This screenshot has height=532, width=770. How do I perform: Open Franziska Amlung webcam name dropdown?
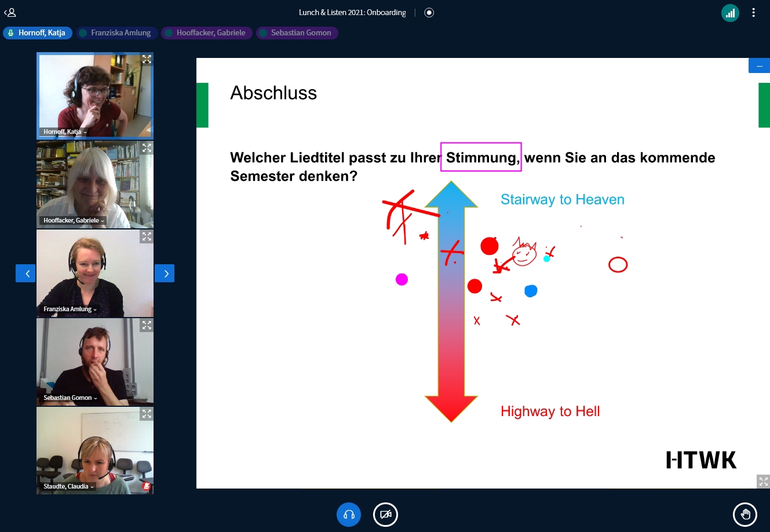(70, 309)
